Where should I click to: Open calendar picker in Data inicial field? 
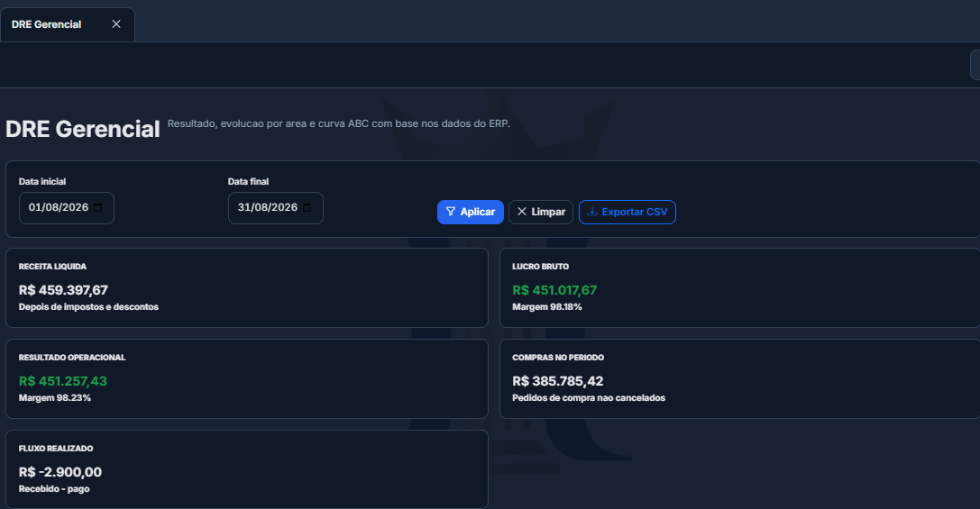(98, 207)
